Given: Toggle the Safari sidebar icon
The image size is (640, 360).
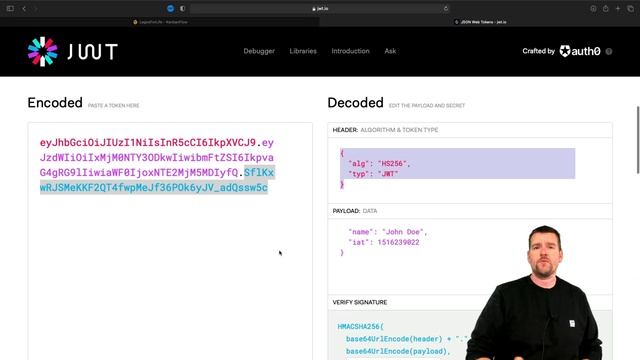Looking at the screenshot, I should pos(10,8).
